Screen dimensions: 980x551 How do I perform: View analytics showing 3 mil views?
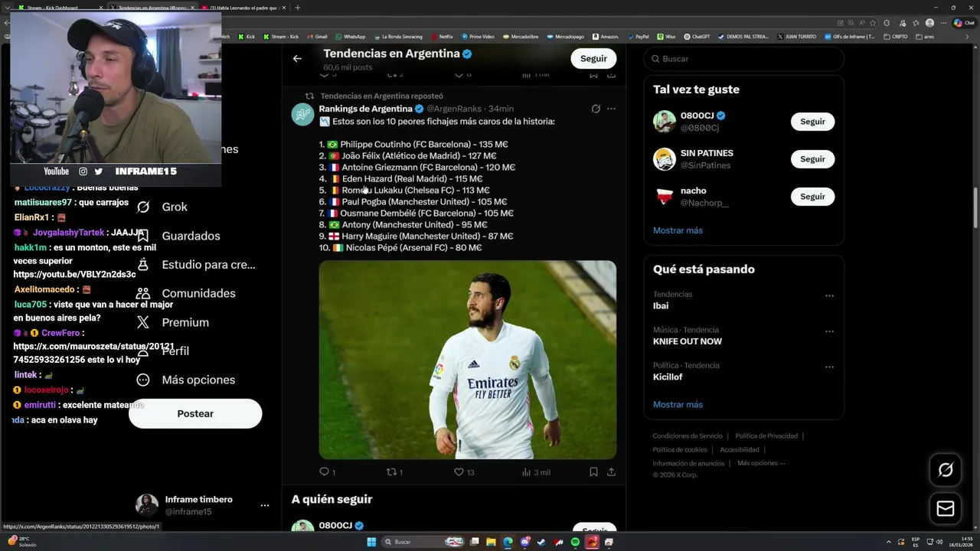tap(536, 472)
